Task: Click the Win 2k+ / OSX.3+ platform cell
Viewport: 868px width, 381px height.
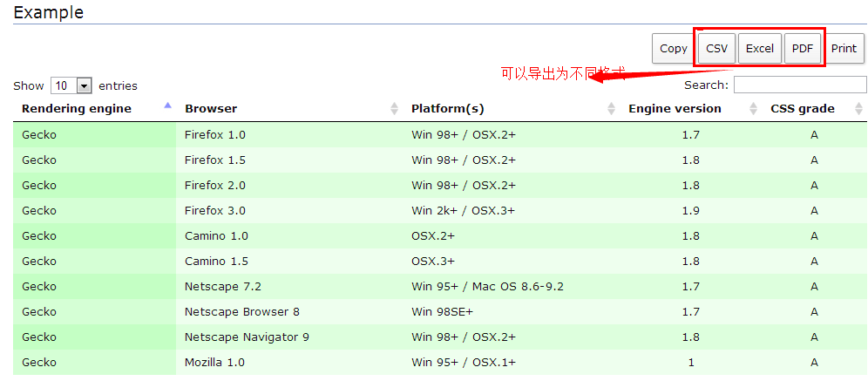Action: pyautogui.click(x=511, y=210)
